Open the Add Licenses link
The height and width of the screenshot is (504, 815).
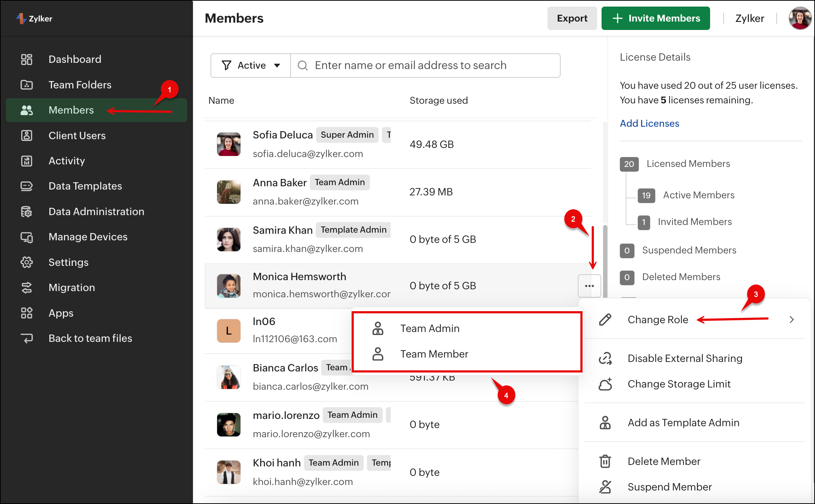pyautogui.click(x=649, y=123)
